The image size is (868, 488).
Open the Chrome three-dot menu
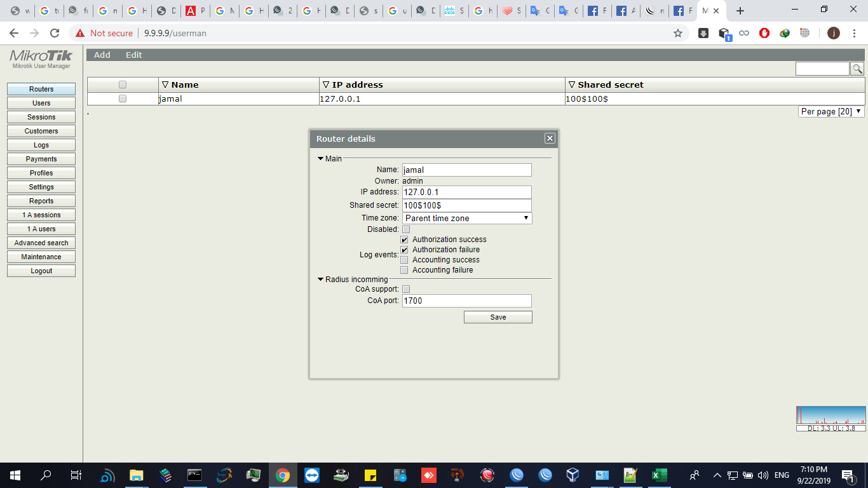tap(854, 33)
